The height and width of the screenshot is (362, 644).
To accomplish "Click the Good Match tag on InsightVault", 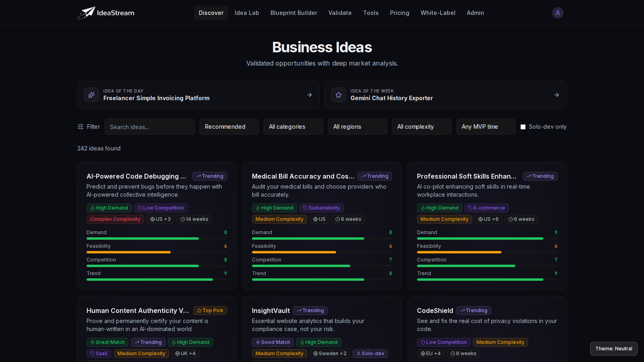I will (x=273, y=342).
